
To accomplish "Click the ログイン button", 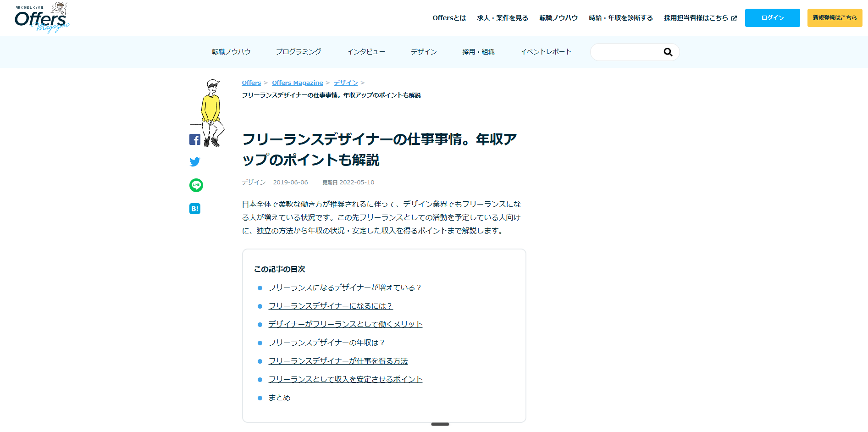I will click(773, 18).
